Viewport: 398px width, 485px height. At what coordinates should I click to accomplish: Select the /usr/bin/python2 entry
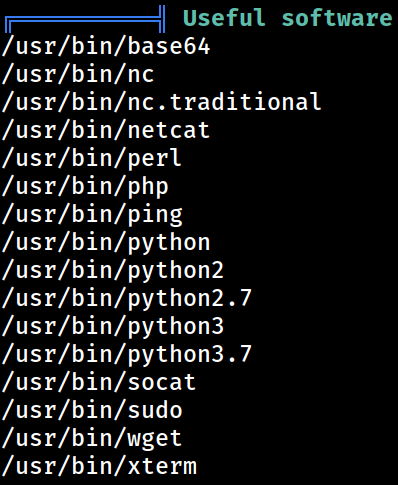tap(113, 271)
